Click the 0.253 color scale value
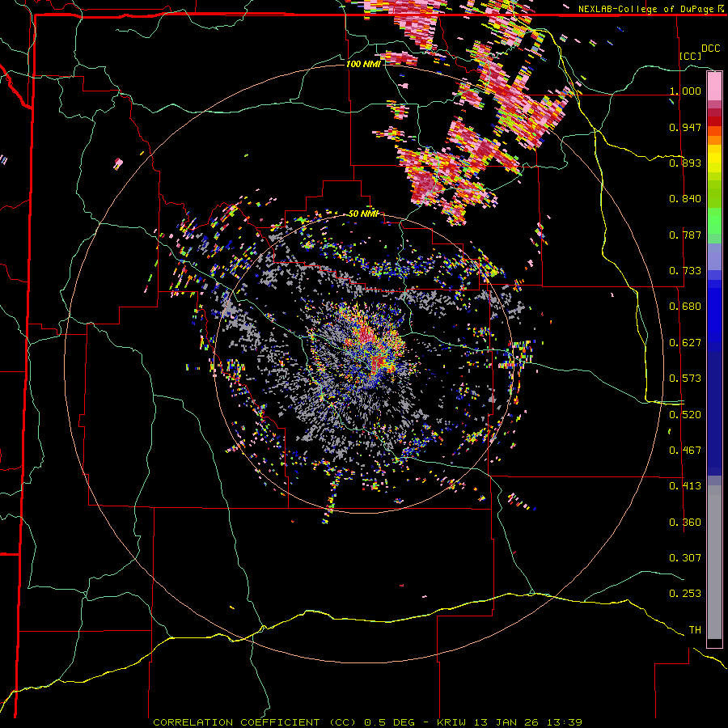The height and width of the screenshot is (728, 728). click(x=685, y=594)
